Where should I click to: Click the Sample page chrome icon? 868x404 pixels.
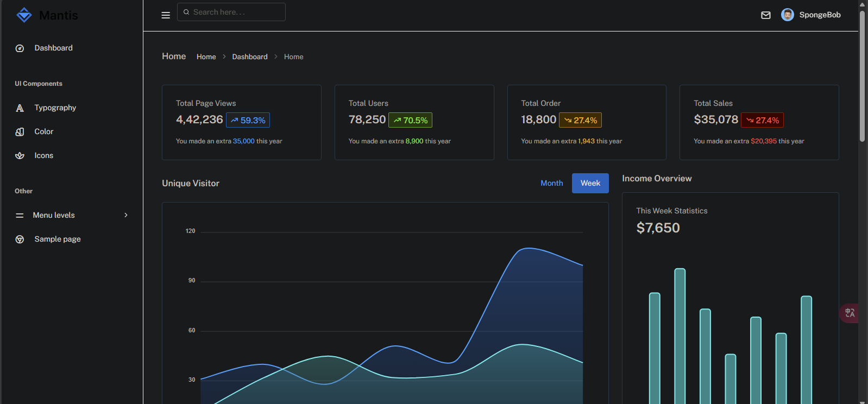coord(20,239)
